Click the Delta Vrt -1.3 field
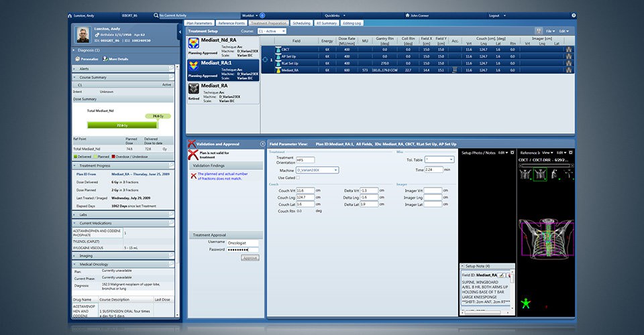The width and height of the screenshot is (644, 335). tap(369, 191)
